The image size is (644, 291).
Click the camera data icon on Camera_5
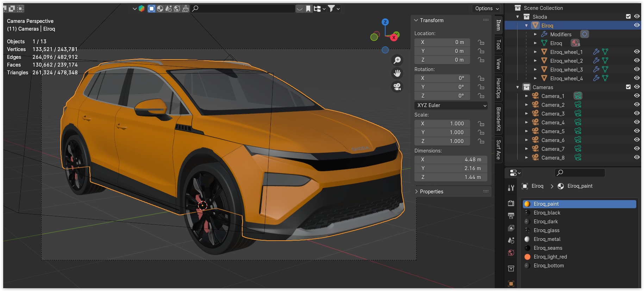coord(578,131)
